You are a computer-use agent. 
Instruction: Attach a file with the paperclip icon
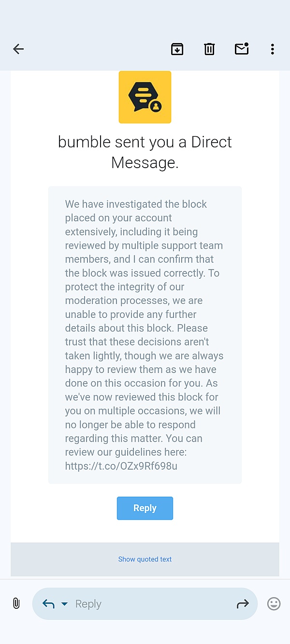pos(16,603)
